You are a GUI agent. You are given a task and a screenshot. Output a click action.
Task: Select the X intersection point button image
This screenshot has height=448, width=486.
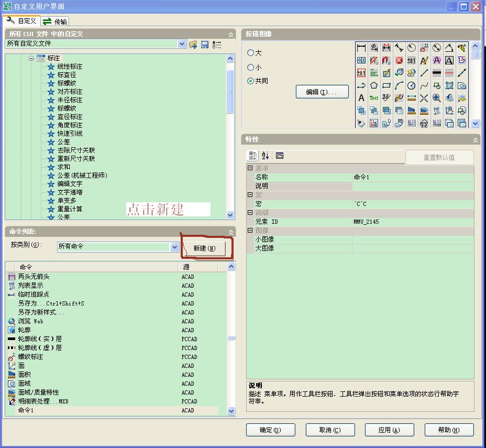(x=424, y=98)
